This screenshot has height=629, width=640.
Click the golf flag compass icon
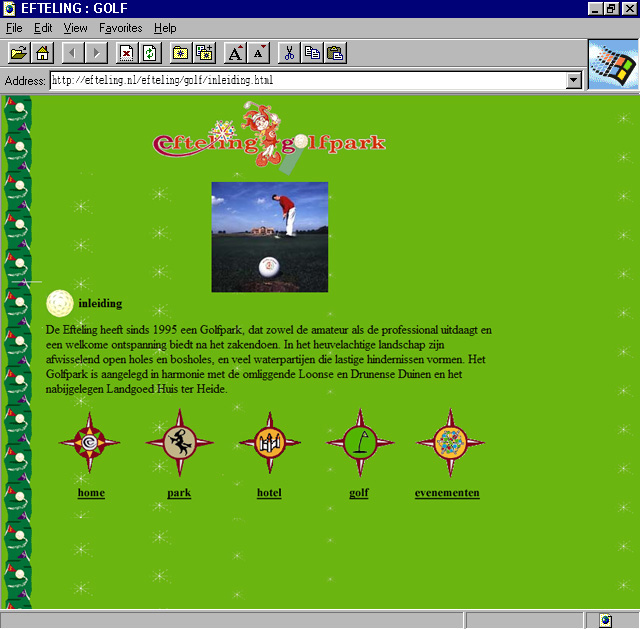(x=360, y=442)
